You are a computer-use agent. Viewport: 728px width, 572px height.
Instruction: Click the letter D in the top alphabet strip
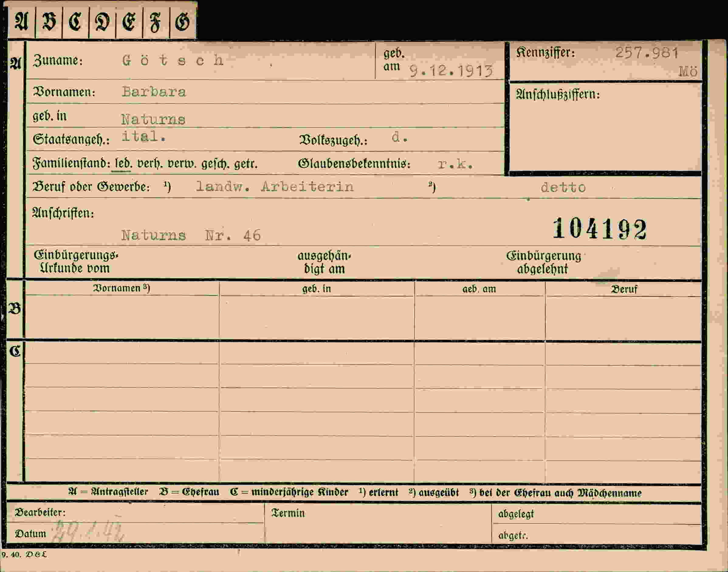102,22
